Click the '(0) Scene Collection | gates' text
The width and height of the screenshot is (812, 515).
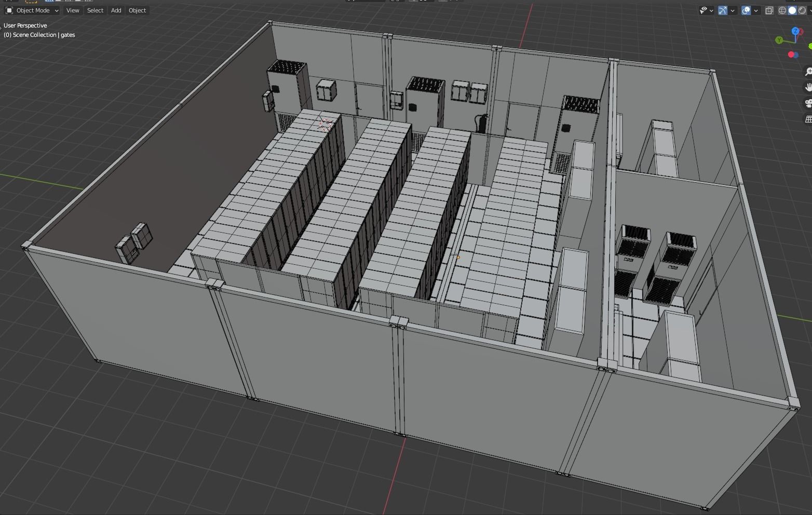pos(39,35)
